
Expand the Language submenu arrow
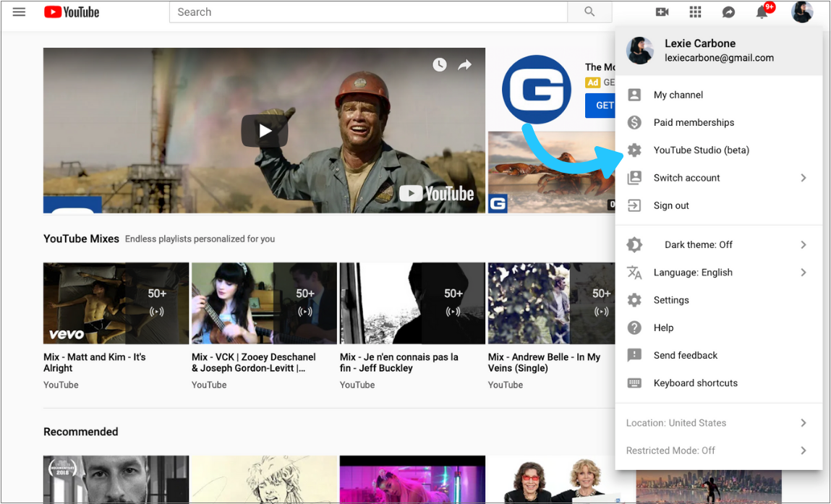804,273
